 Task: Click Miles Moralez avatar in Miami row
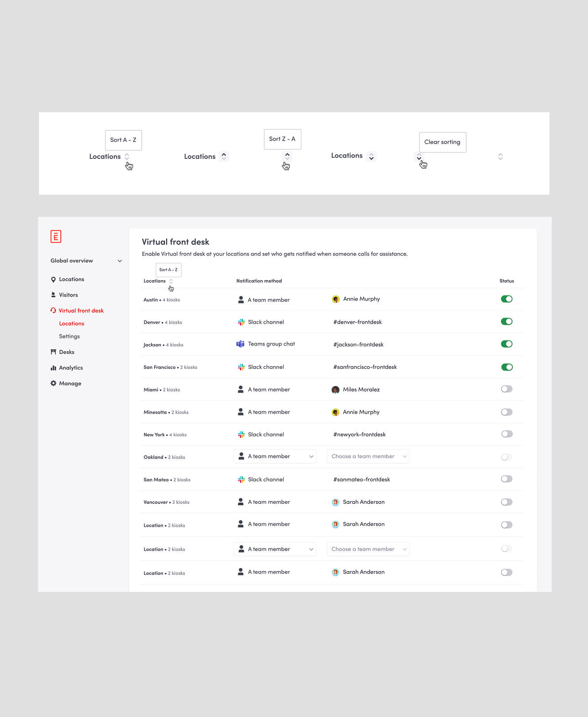coord(335,390)
